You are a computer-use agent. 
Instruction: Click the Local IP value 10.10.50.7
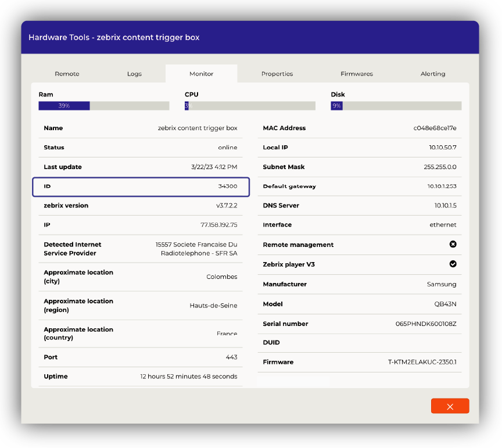coord(442,148)
